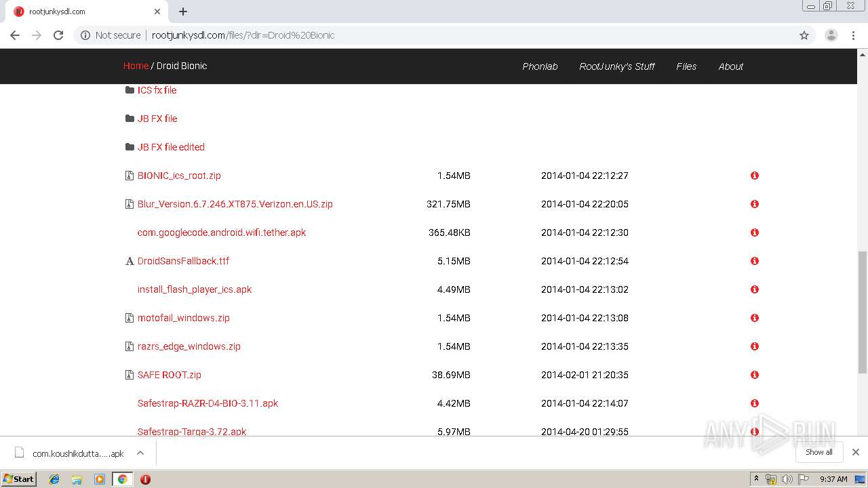The height and width of the screenshot is (488, 868).
Task: Open JB FX file edited folder
Action: (x=171, y=147)
